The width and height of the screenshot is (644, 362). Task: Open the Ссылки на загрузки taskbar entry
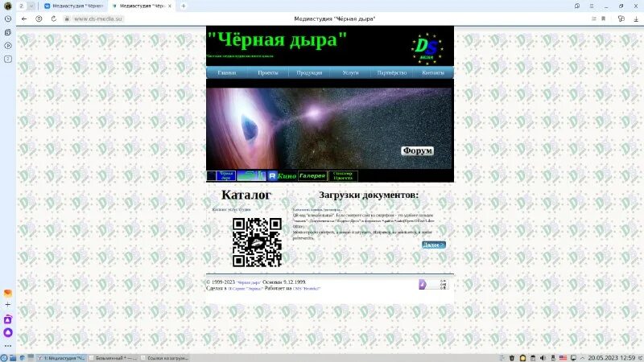(x=164, y=358)
